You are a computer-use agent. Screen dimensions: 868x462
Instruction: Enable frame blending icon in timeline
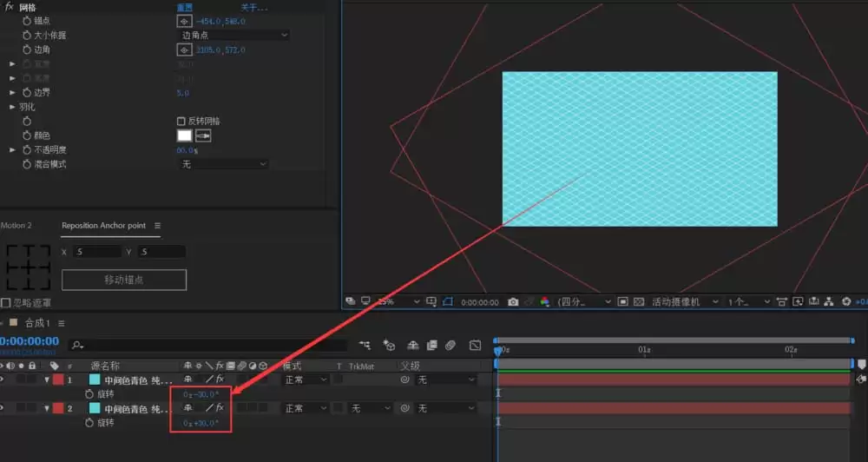(x=431, y=345)
